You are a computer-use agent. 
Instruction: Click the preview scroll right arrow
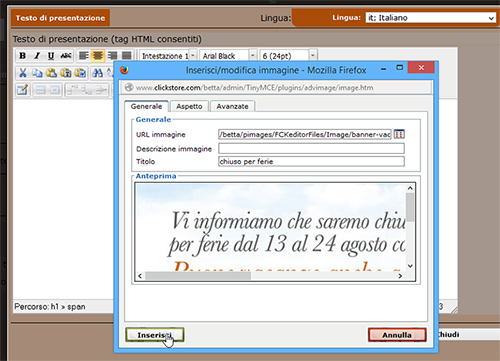(400, 276)
